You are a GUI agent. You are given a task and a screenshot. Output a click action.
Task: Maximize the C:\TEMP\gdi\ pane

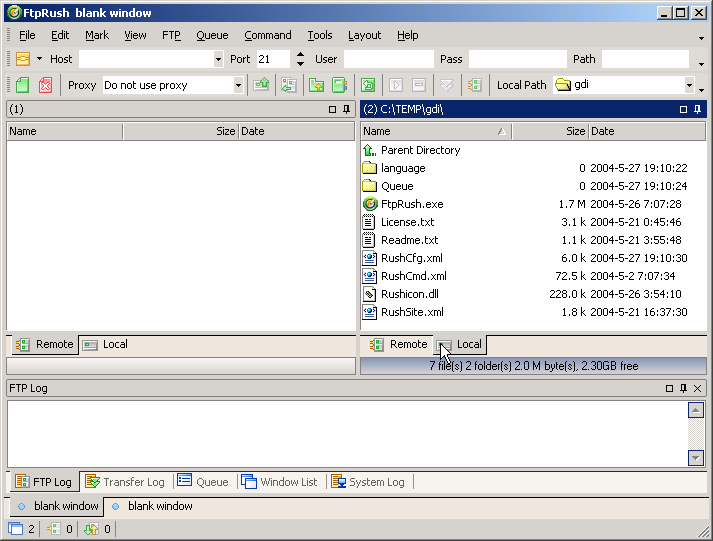(x=683, y=109)
